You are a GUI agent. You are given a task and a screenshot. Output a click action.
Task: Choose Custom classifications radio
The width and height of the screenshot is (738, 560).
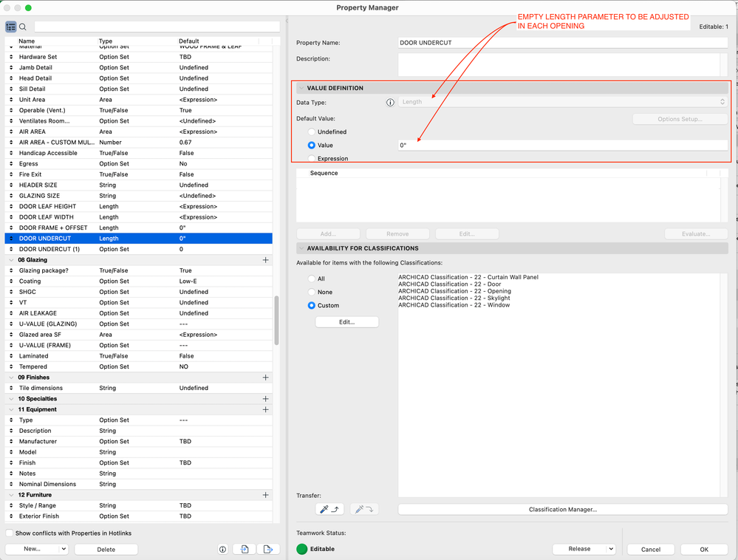[x=311, y=305]
